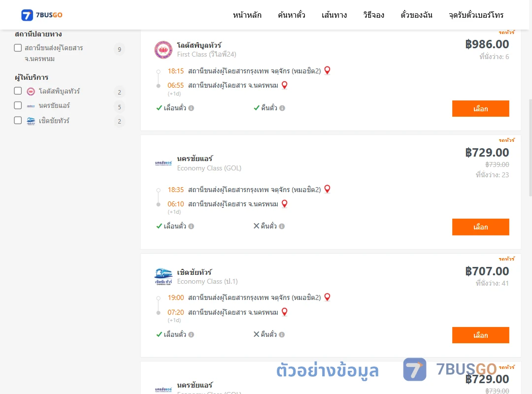This screenshot has width=532, height=394.
Task: Open the จุดรับตั๋วเบอร์โทร menu item
Action: coord(476,15)
